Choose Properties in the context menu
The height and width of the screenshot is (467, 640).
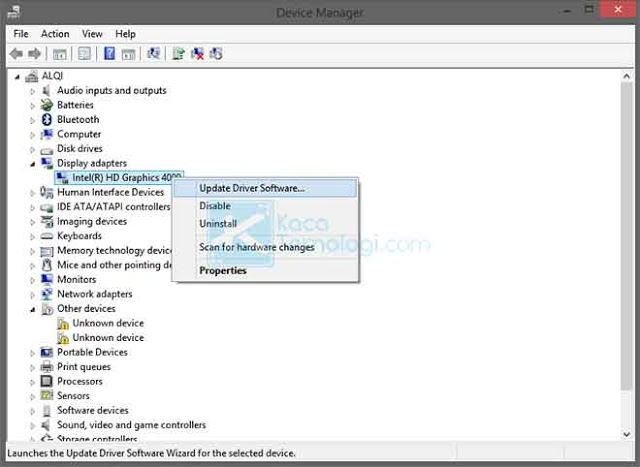pos(265,271)
